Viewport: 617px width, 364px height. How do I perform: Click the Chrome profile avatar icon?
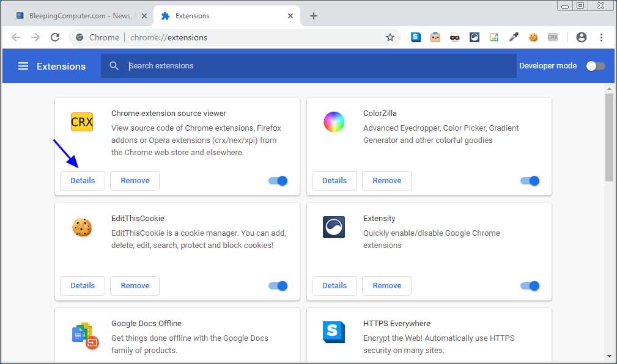coord(582,37)
